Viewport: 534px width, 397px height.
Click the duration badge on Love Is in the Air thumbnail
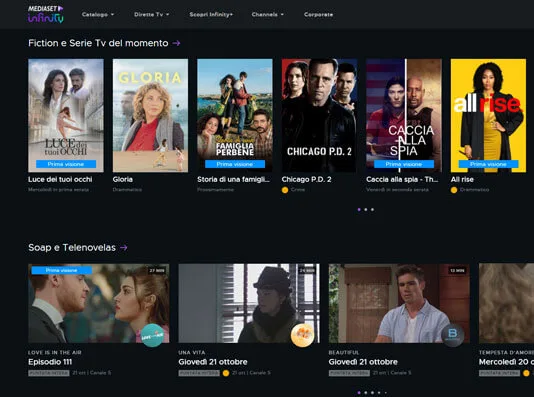click(157, 270)
